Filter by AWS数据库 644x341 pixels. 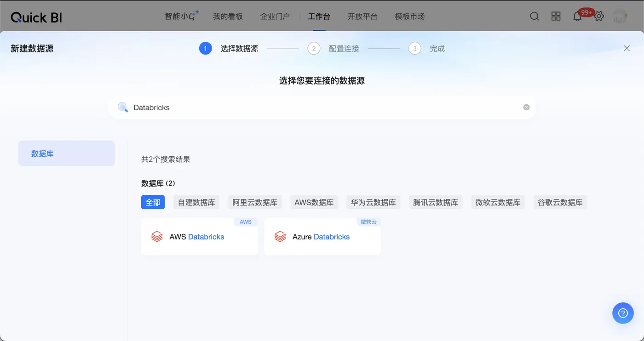[x=314, y=202]
